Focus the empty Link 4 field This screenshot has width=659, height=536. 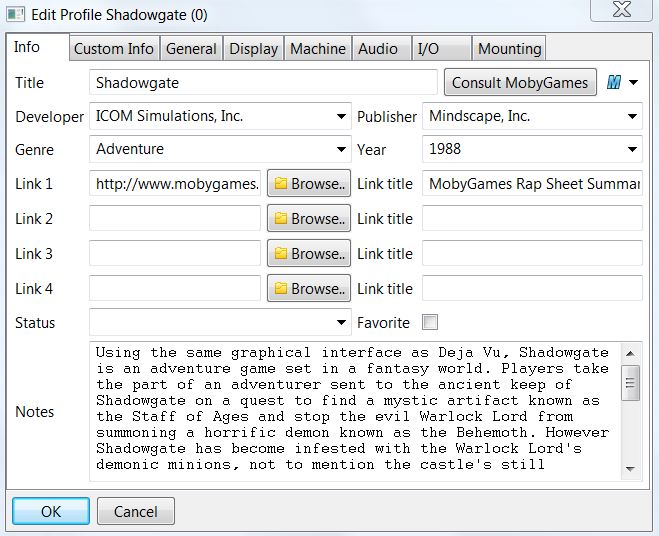(x=175, y=288)
